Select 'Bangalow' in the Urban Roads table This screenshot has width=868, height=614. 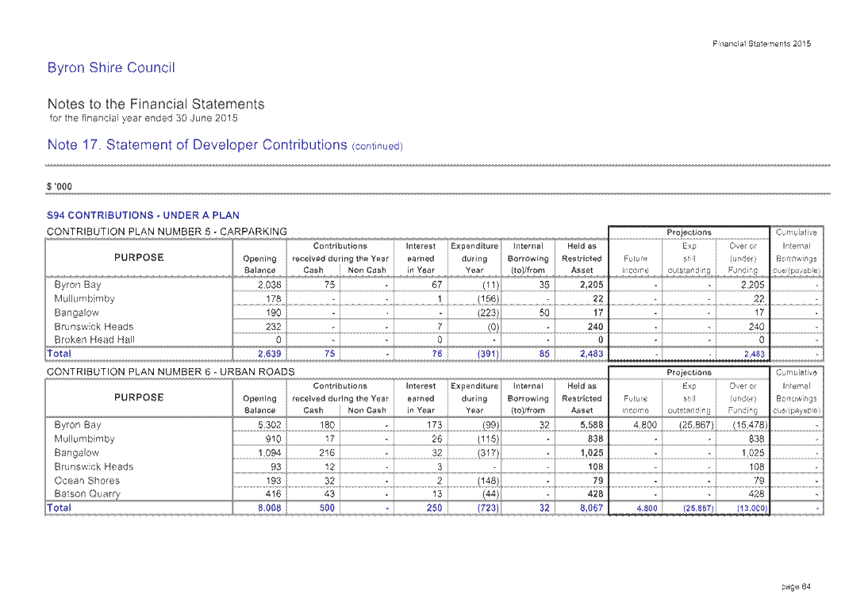76,453
